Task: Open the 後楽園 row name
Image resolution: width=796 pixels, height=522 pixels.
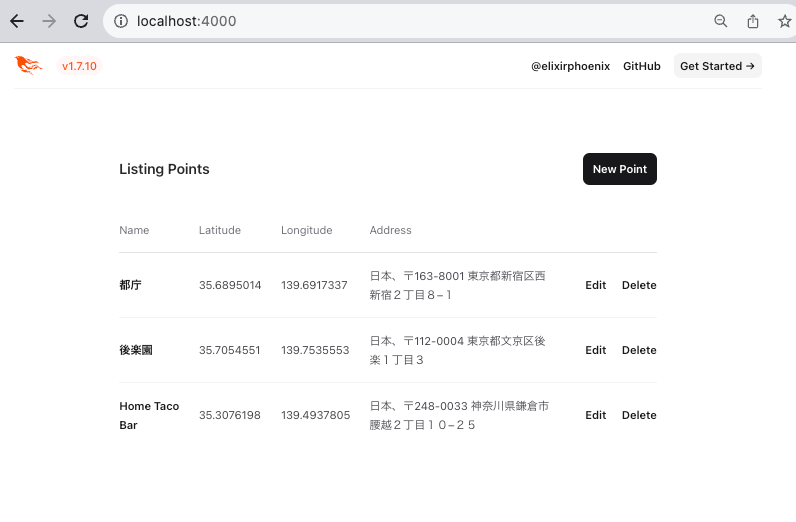Action: [136, 350]
